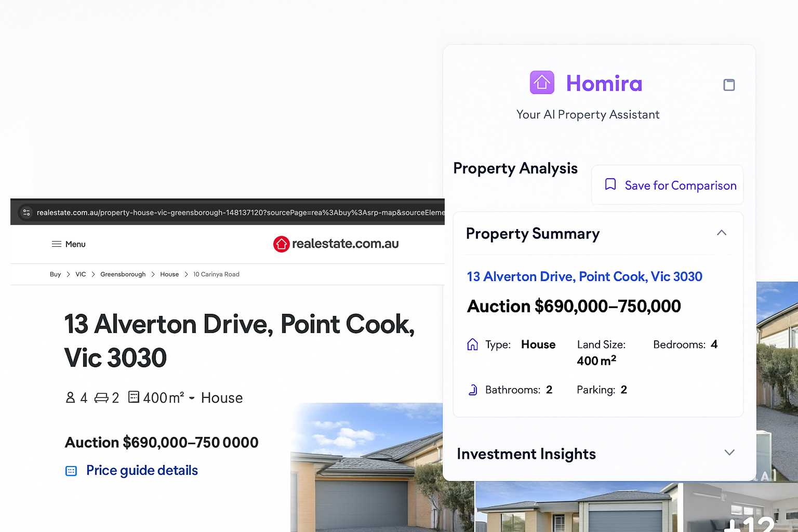Click the chevron after Greensborough breadcrumb
This screenshot has height=532, width=798.
[x=153, y=274]
